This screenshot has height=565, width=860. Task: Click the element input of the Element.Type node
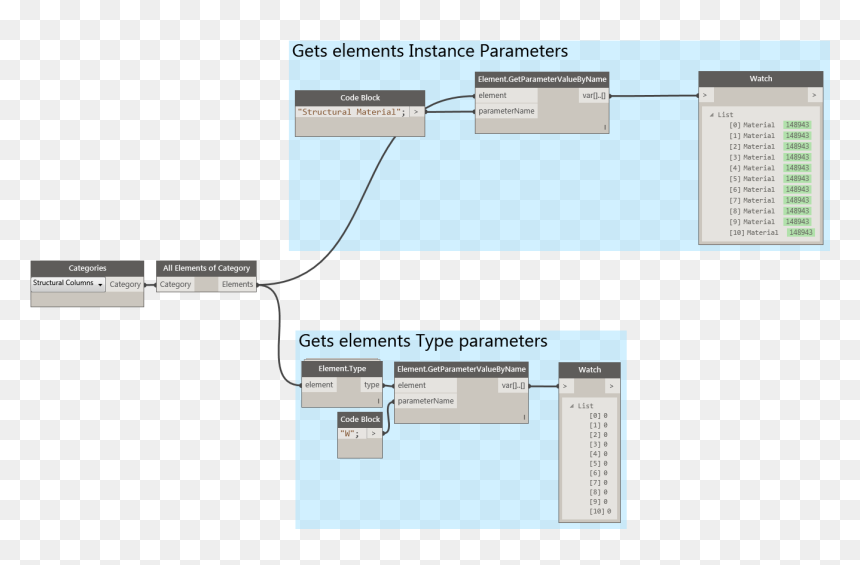coord(319,385)
